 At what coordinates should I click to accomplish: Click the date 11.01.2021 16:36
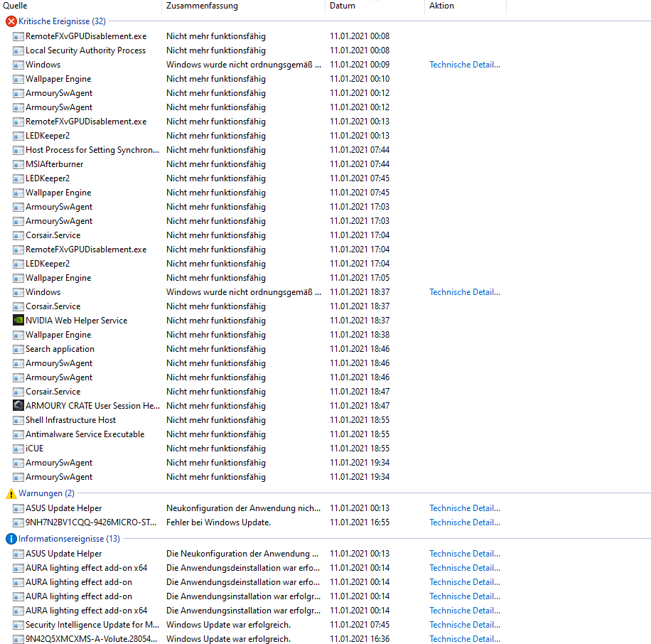(x=360, y=639)
